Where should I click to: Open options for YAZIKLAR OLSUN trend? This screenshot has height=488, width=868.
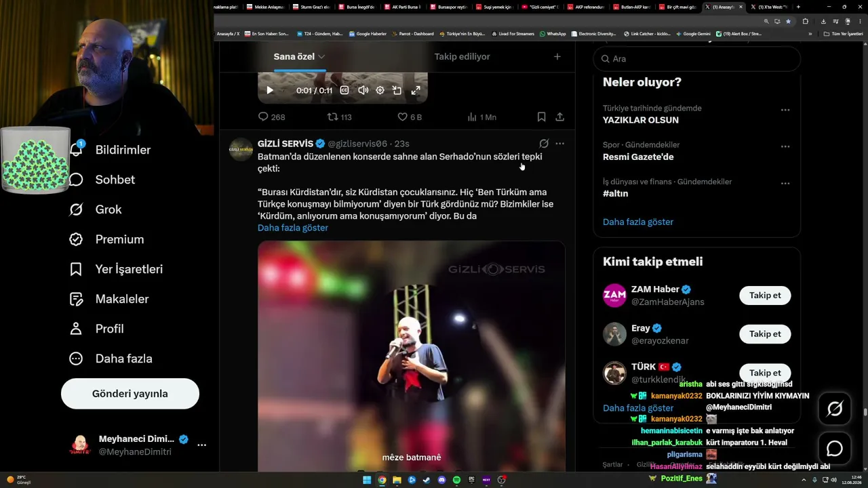tap(785, 110)
